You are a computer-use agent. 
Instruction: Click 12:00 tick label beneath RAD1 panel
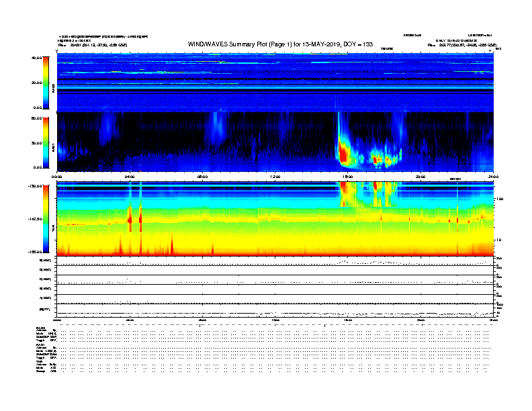pos(275,177)
